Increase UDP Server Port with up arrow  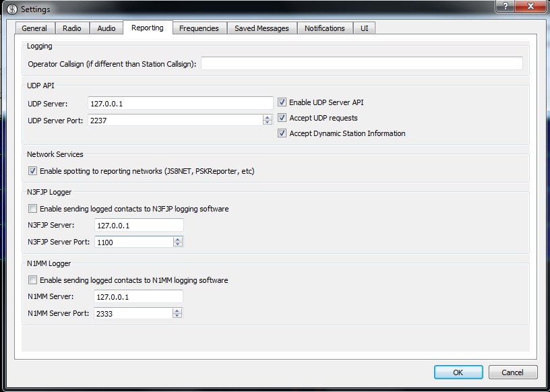(x=268, y=117)
